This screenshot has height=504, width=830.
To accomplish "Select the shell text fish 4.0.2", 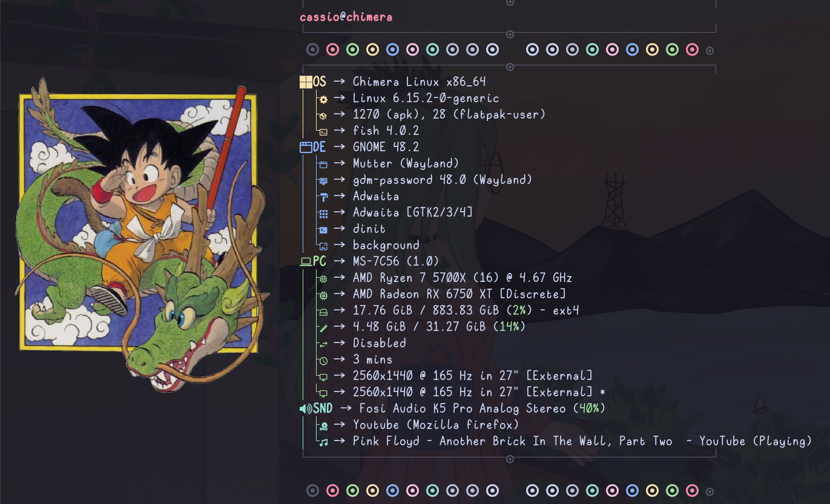I will pos(386,131).
